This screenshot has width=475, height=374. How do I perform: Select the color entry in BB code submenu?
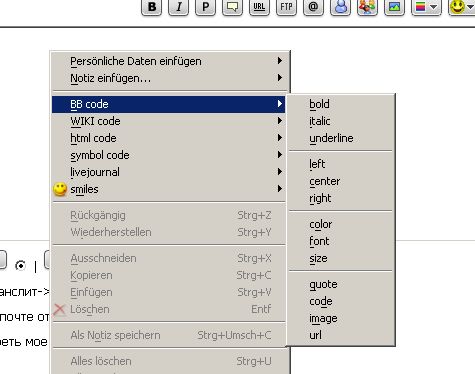(340, 224)
